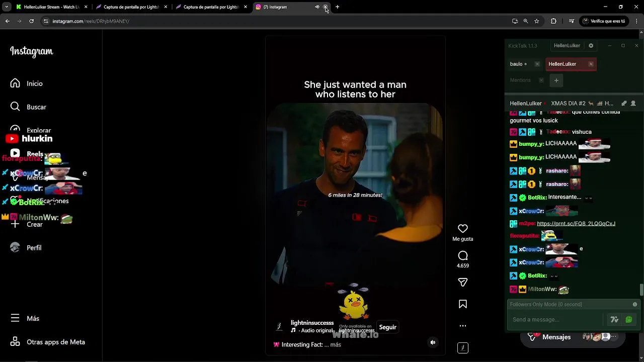Bookmark this page with star icon

(537, 21)
